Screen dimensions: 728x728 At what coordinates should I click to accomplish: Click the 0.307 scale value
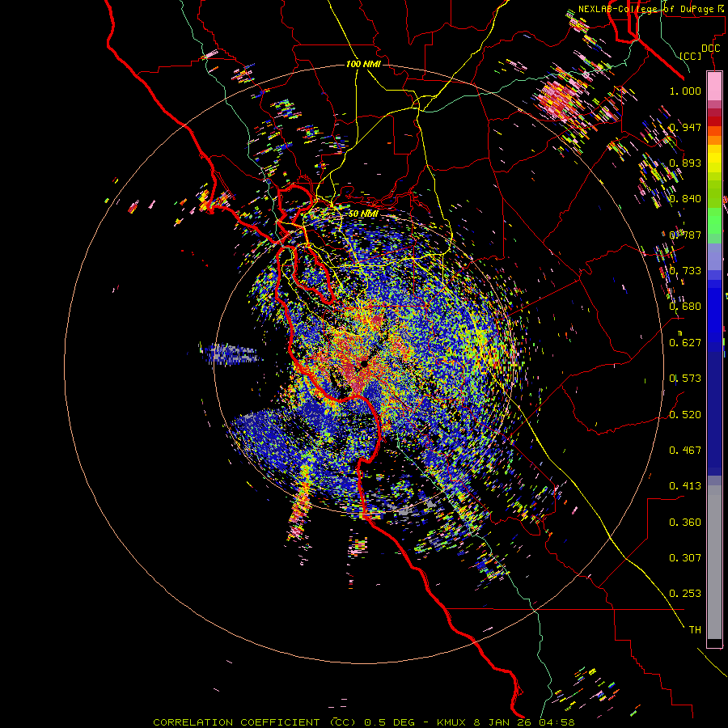coord(685,558)
